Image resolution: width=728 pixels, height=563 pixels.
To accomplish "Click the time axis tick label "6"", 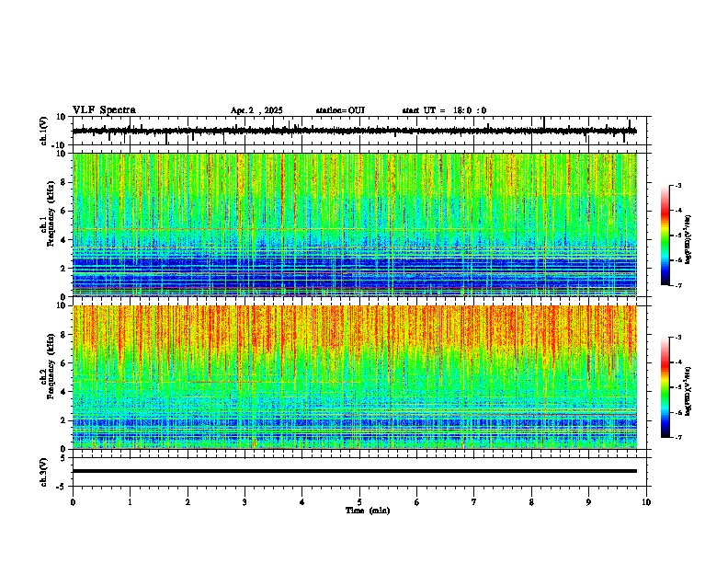I will point(416,502).
